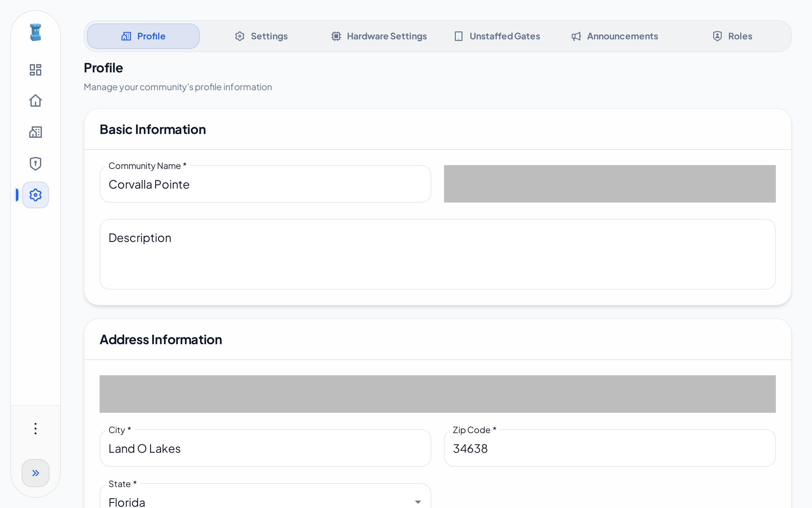812x508 pixels.
Task: Click the State dropdown arrow
Action: (418, 502)
